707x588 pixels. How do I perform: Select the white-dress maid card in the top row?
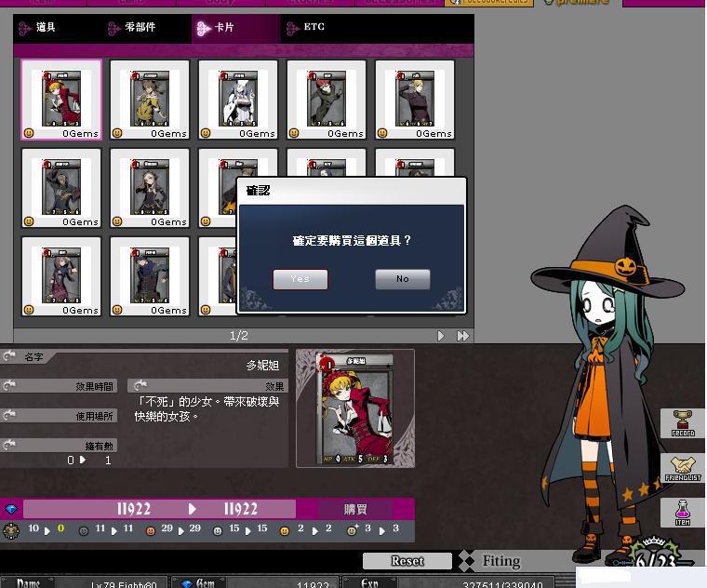point(238,100)
